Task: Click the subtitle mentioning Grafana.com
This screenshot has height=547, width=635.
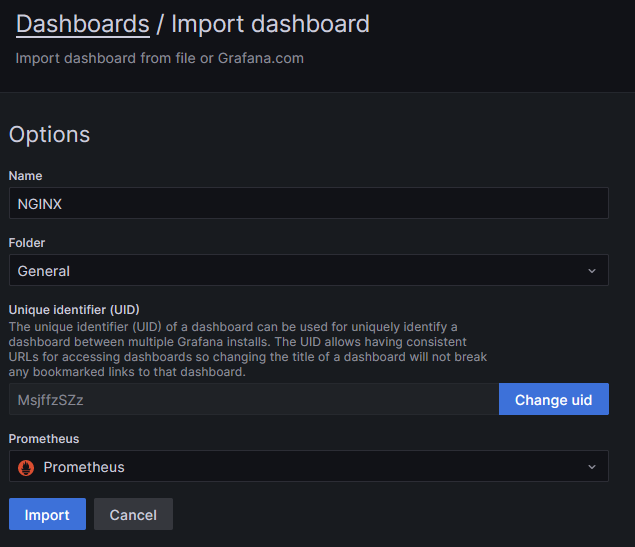Action: coord(159,58)
